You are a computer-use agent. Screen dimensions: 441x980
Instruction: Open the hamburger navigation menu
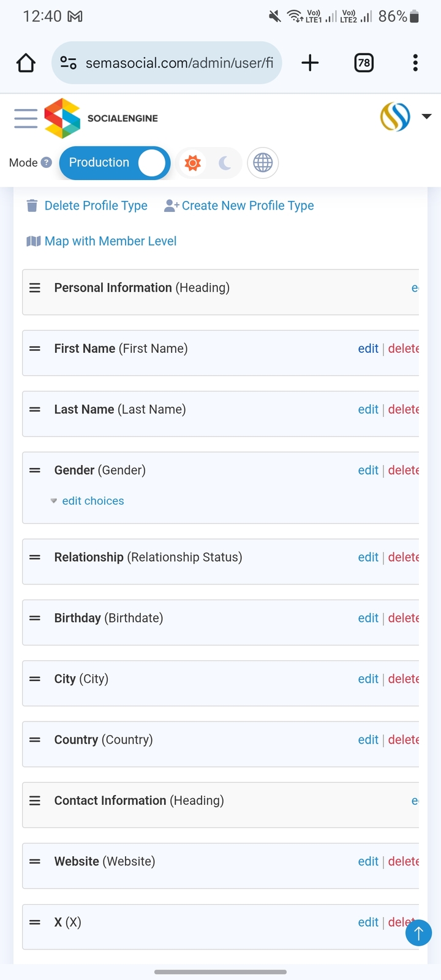(26, 118)
